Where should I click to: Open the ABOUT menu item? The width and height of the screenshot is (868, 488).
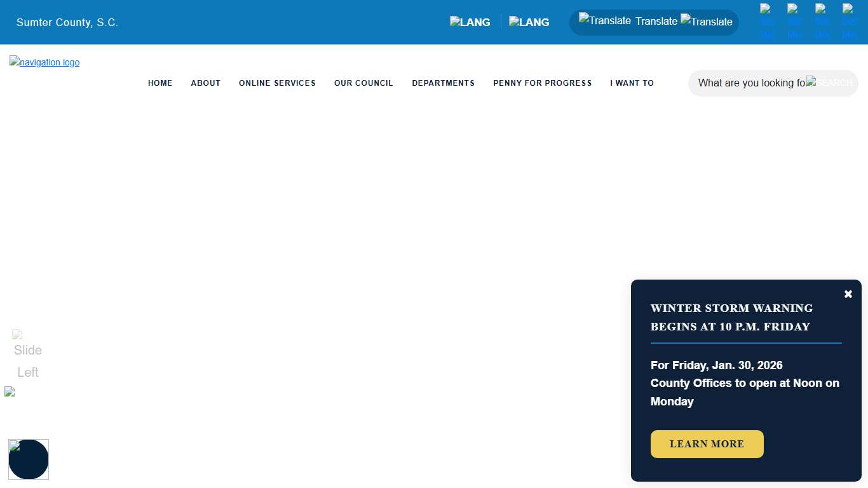click(205, 83)
